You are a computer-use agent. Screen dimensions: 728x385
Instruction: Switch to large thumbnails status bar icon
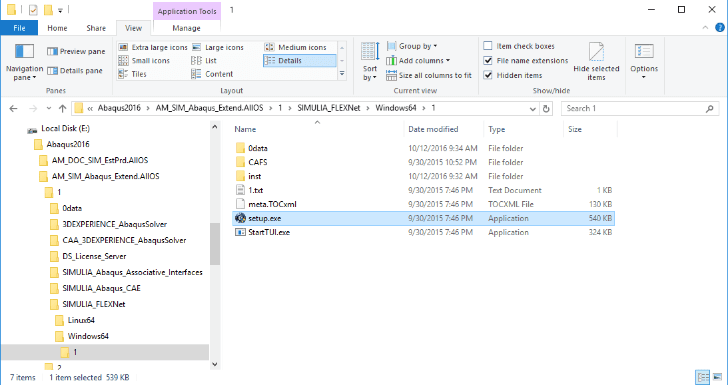point(717,377)
